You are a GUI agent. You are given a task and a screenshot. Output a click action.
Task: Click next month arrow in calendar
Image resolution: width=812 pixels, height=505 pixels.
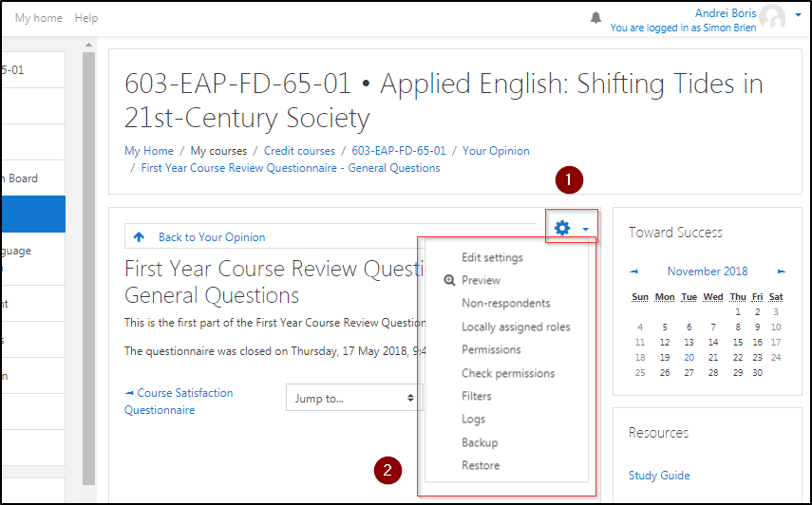[x=781, y=271]
